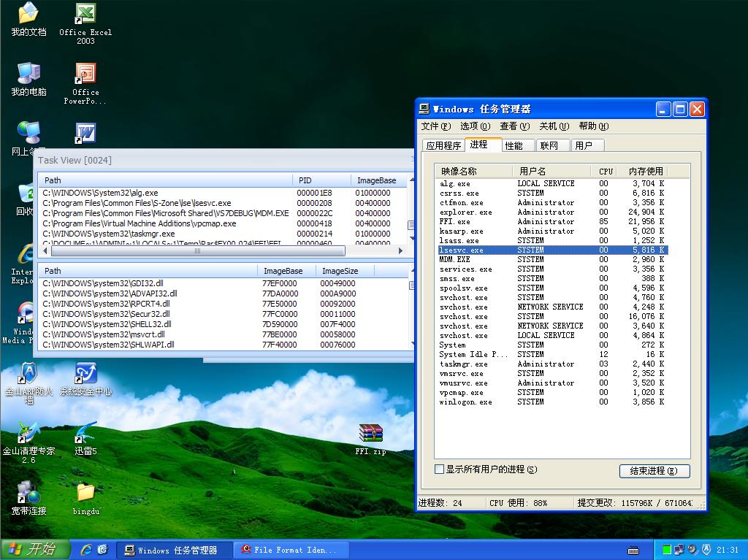Click Internet Explorer quick launch icon

click(x=86, y=549)
